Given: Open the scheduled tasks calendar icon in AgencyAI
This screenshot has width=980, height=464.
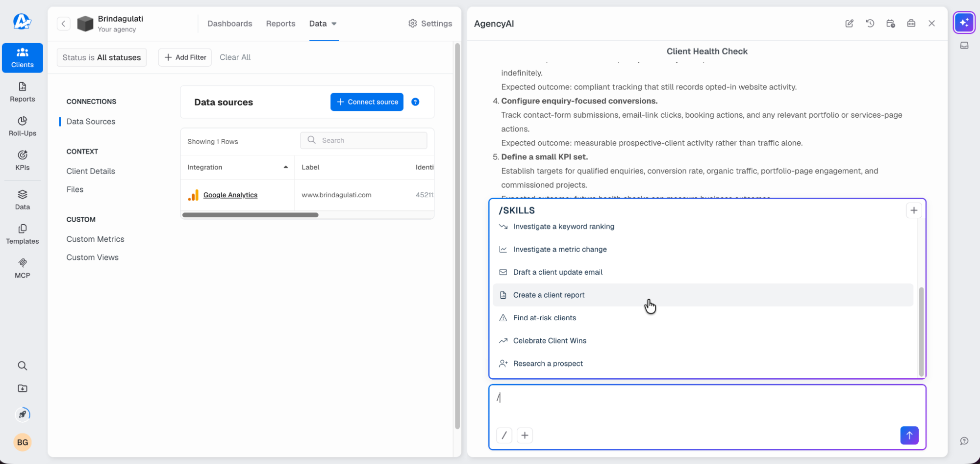Looking at the screenshot, I should click(x=891, y=24).
